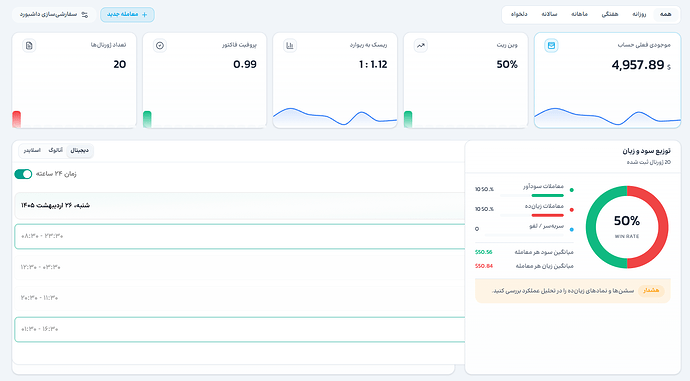Click the سربه‌سر / لغو legend entry
This screenshot has height=381, width=690.
point(546,226)
